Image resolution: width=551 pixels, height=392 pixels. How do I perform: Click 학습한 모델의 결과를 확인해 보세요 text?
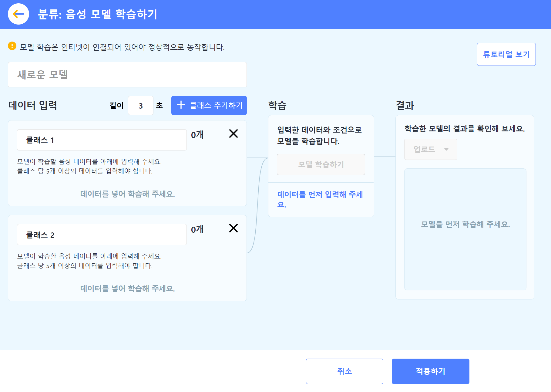pyautogui.click(x=465, y=129)
